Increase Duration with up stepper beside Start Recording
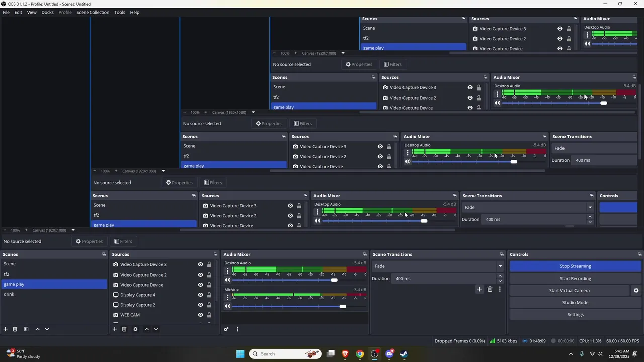The image size is (644, 362). point(500,276)
